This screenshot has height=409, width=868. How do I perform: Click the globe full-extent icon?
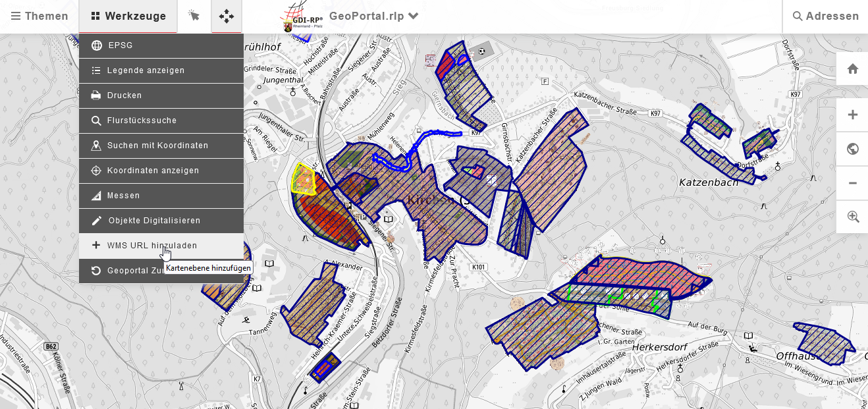[852, 149]
